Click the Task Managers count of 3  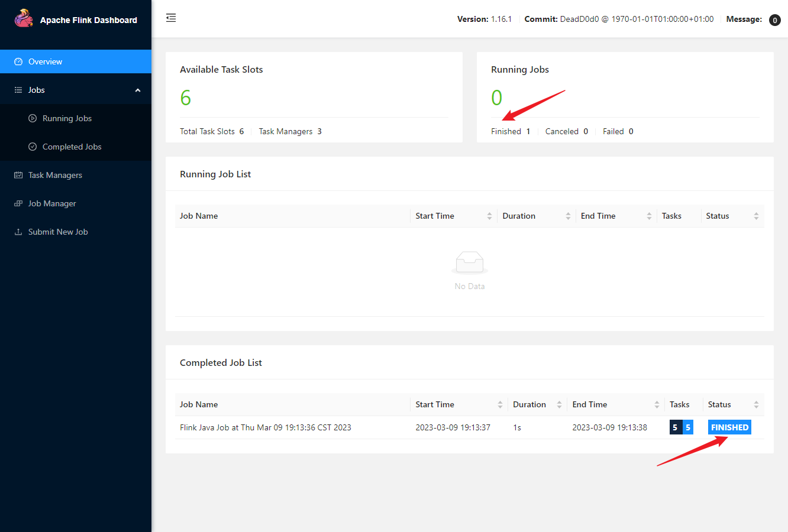(319, 131)
